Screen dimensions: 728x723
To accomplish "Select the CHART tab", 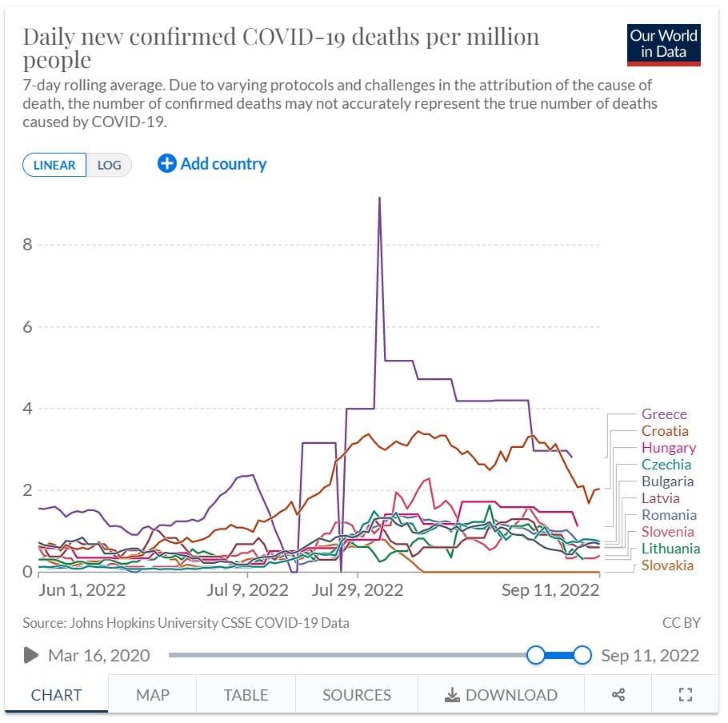I will click(x=56, y=694).
